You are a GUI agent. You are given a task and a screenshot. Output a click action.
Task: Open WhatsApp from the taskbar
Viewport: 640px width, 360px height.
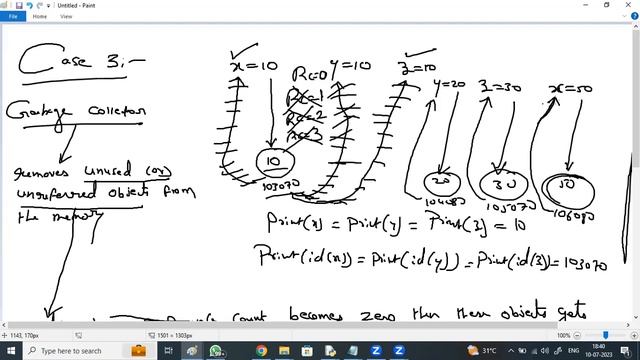(x=216, y=351)
